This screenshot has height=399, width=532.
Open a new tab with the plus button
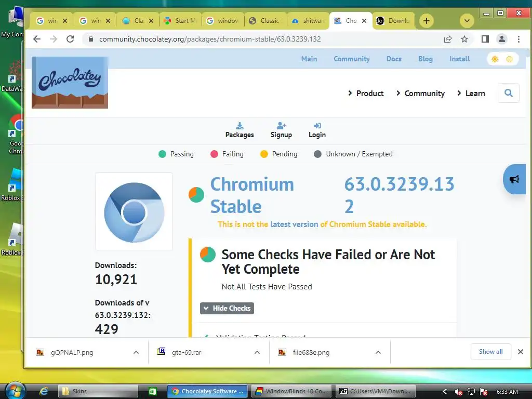[x=427, y=21]
